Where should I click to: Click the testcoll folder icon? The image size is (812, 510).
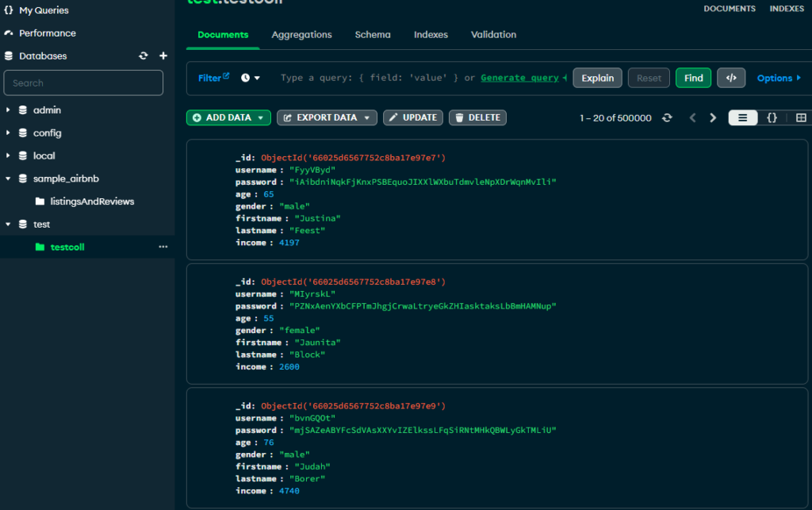[x=40, y=247]
